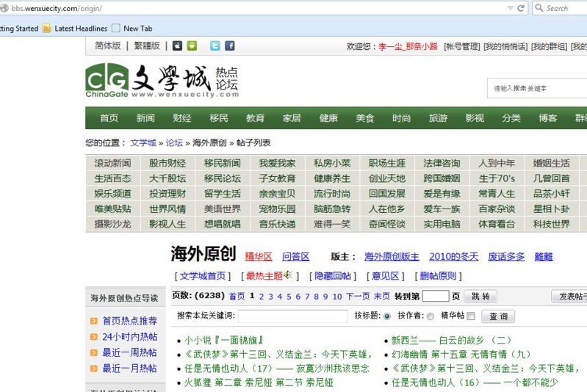The image size is (587, 392).
Task: Open the 意见区 link
Action: pos(385,276)
